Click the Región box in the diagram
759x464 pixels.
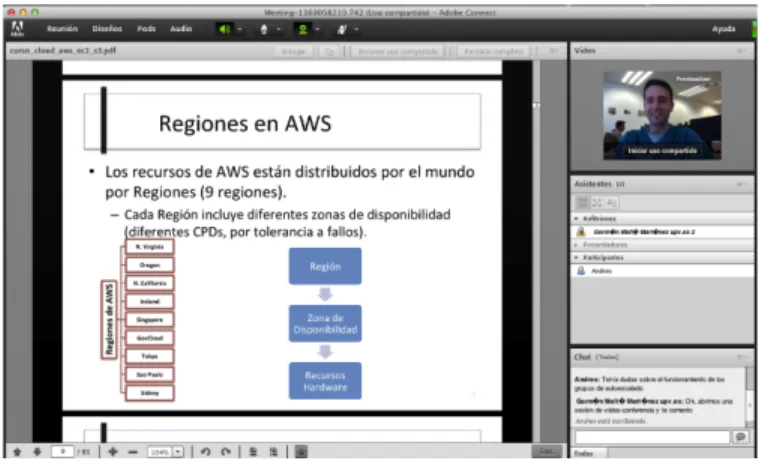[325, 266]
